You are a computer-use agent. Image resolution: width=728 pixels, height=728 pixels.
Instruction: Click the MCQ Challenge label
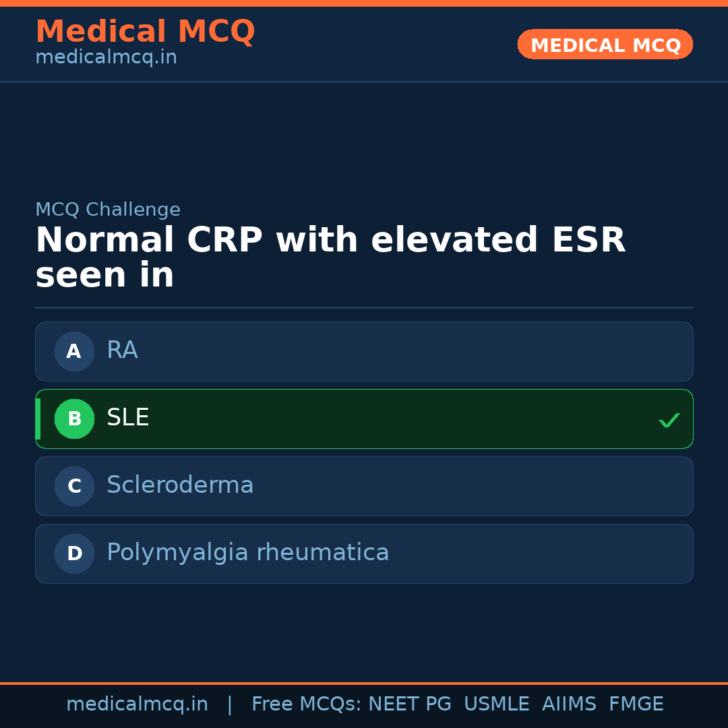(108, 210)
